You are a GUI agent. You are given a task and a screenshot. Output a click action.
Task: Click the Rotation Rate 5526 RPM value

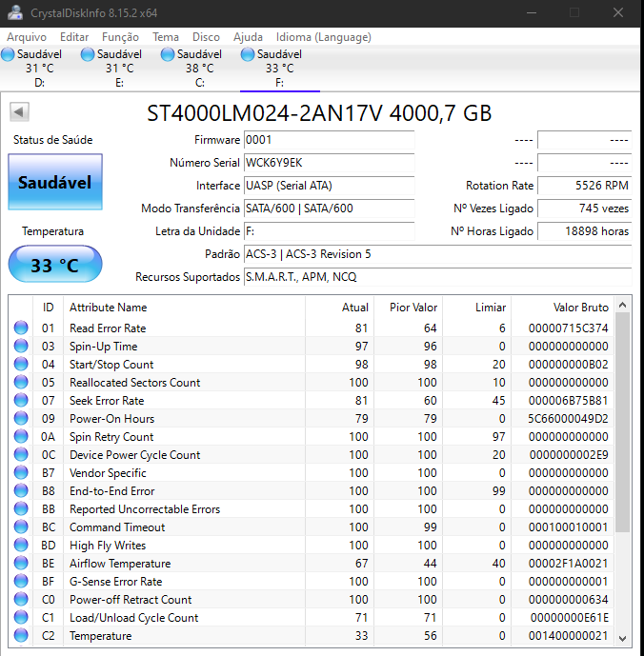585,186
